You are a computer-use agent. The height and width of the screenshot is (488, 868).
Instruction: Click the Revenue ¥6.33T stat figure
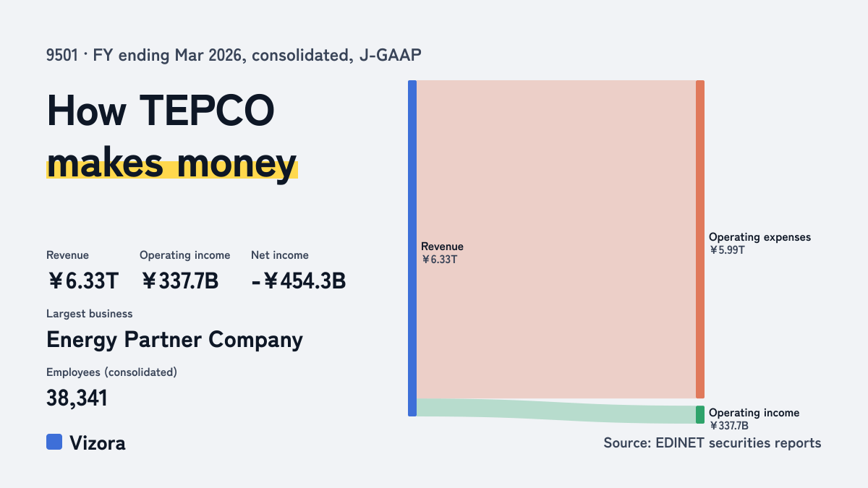click(82, 281)
